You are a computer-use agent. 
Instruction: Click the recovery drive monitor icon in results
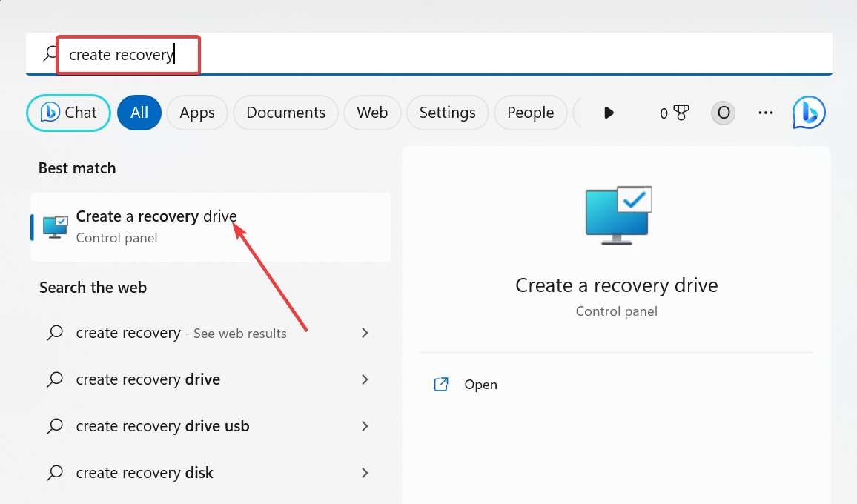(55, 227)
